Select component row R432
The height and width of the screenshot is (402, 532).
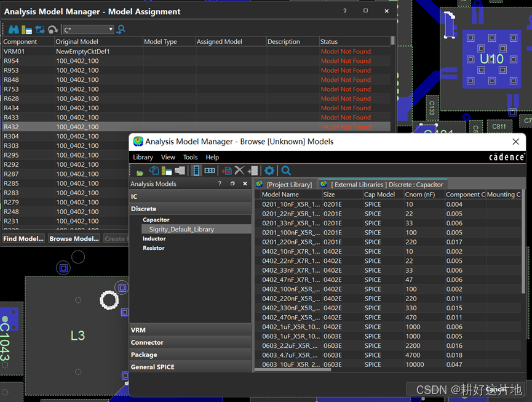pyautogui.click(x=196, y=127)
